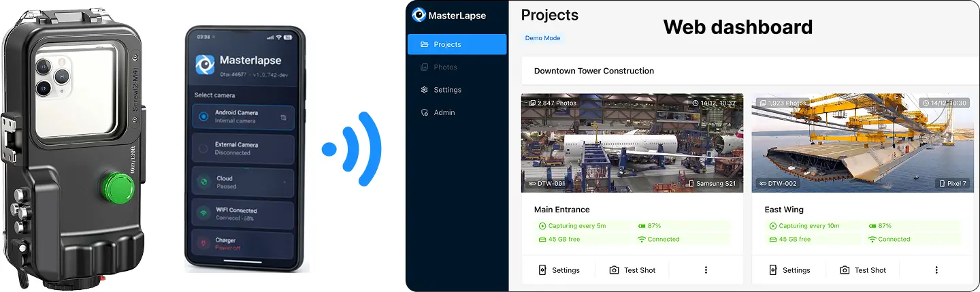Image resolution: width=980 pixels, height=292 pixels.
Task: Click the storage icon beside 45 GB free on Main Entrance
Action: (x=542, y=240)
